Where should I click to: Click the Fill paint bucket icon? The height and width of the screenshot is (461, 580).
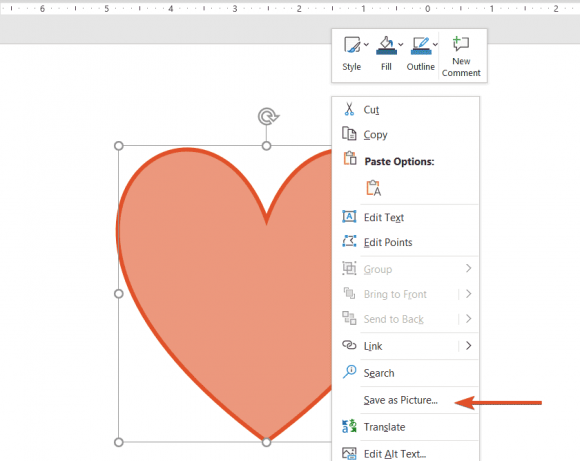(386, 46)
